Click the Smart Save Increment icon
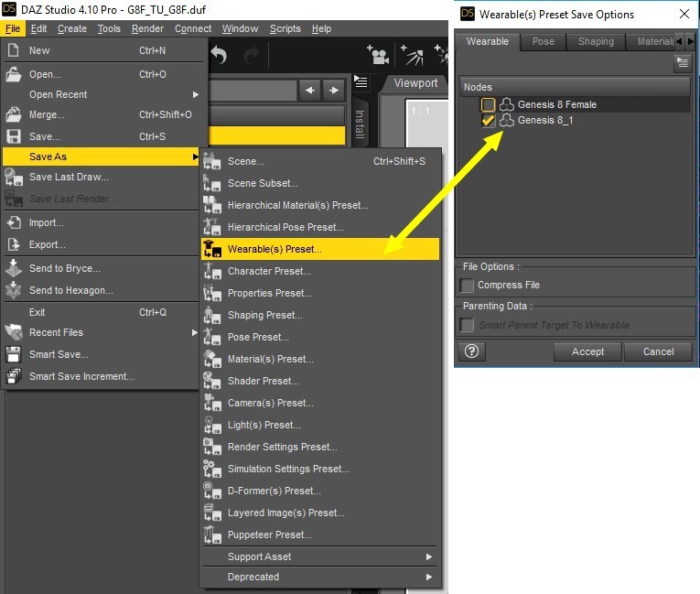 coord(14,376)
